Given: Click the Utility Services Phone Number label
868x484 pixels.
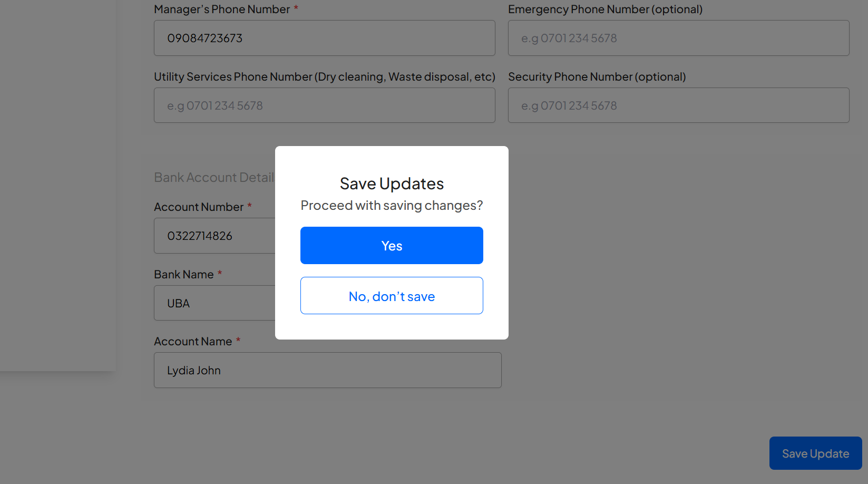Looking at the screenshot, I should tap(324, 77).
